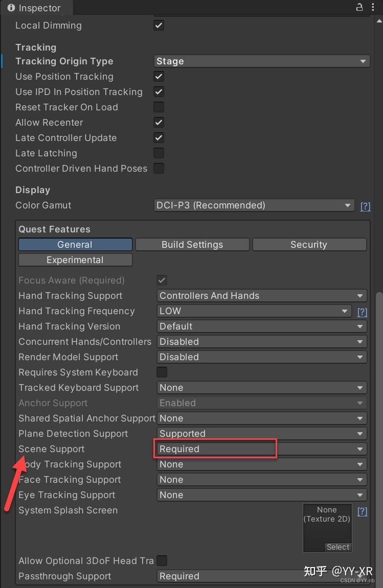Click the Inspector lock icon
Viewport: 383px width, 588px height.
click(x=359, y=7)
